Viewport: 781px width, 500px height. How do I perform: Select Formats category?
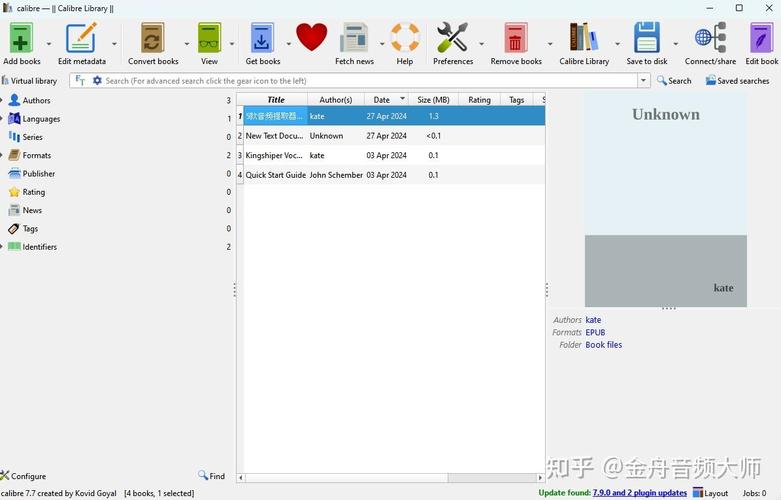coord(36,155)
